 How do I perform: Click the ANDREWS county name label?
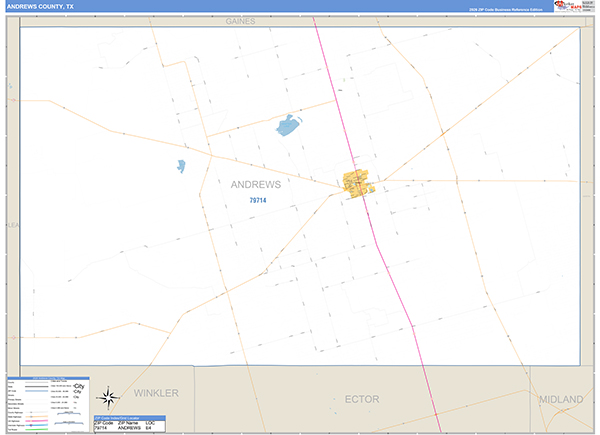pos(256,185)
